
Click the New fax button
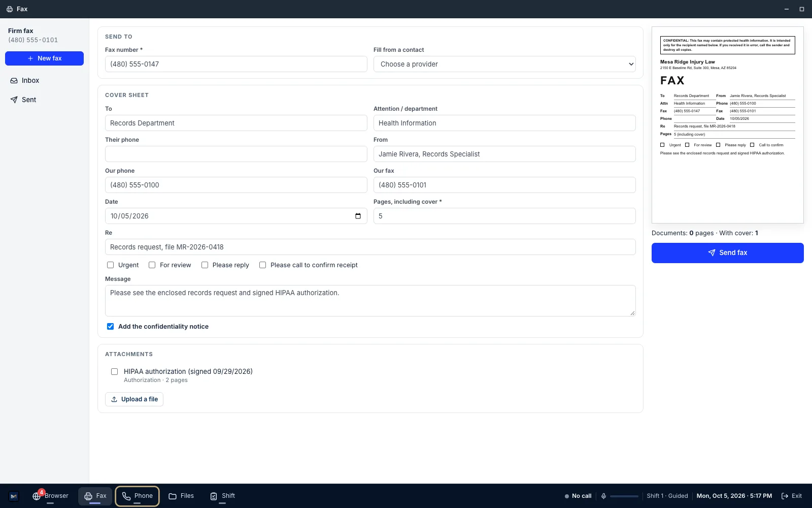tap(44, 58)
